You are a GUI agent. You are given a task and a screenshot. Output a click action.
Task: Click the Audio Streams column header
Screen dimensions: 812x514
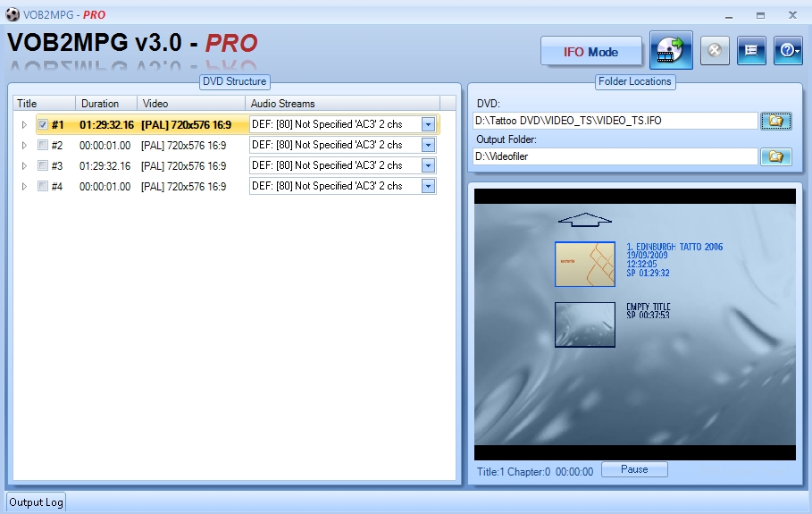click(342, 103)
